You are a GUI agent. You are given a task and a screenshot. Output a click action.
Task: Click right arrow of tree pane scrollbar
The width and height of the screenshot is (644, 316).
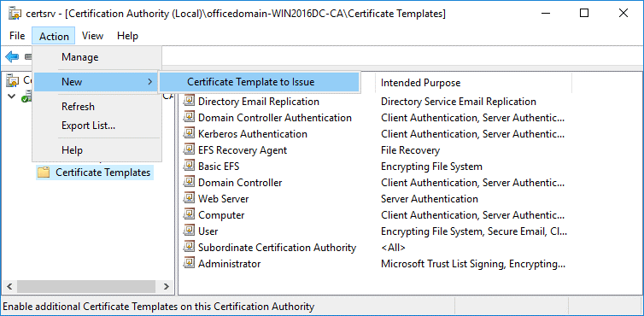pos(166,286)
